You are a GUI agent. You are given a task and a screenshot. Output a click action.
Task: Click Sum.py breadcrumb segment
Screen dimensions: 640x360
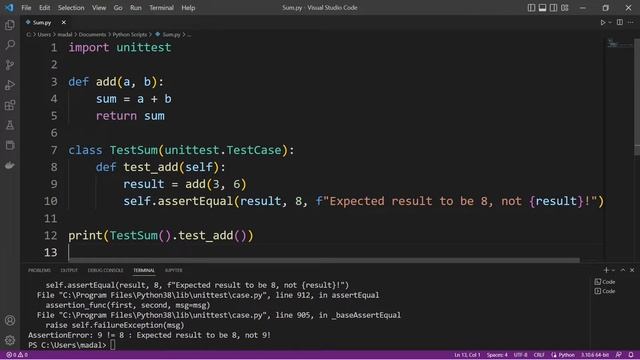pyautogui.click(x=171, y=35)
